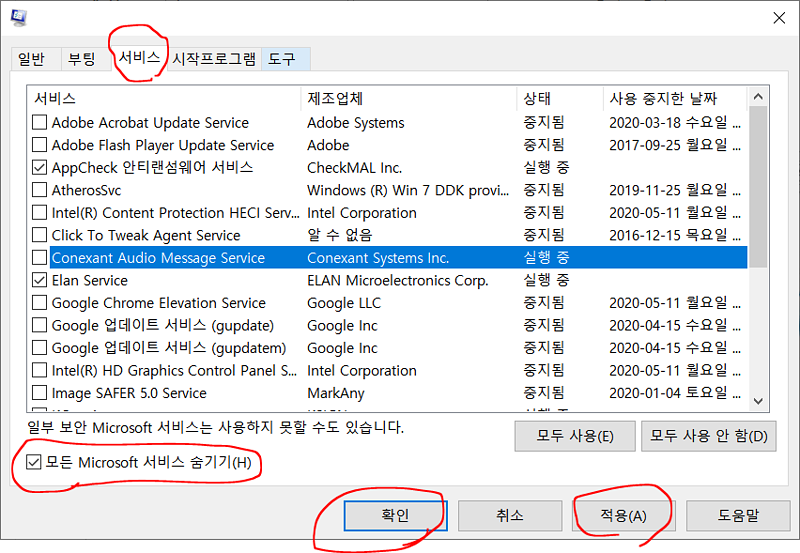800x553 pixels.
Task: Cancel with the 취소 button
Action: pos(510,515)
